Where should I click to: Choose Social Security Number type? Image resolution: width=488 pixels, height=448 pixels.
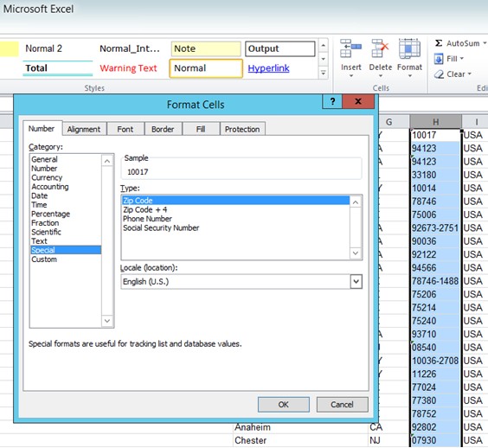[235, 227]
